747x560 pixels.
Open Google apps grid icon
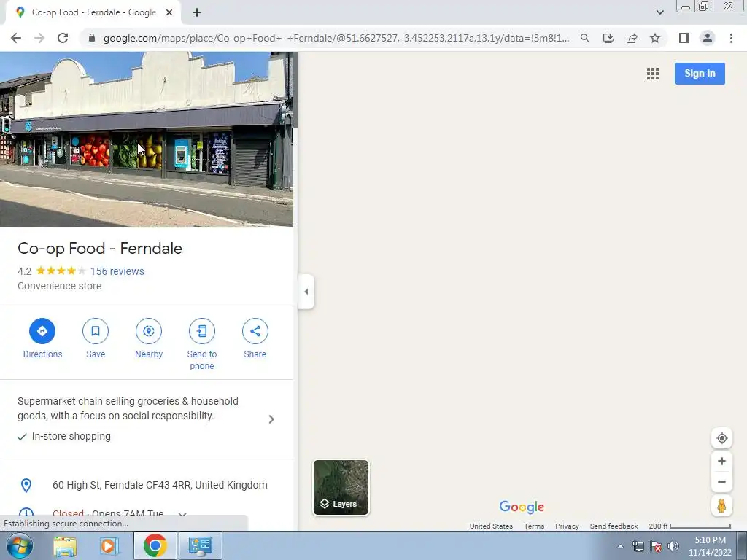(x=653, y=74)
